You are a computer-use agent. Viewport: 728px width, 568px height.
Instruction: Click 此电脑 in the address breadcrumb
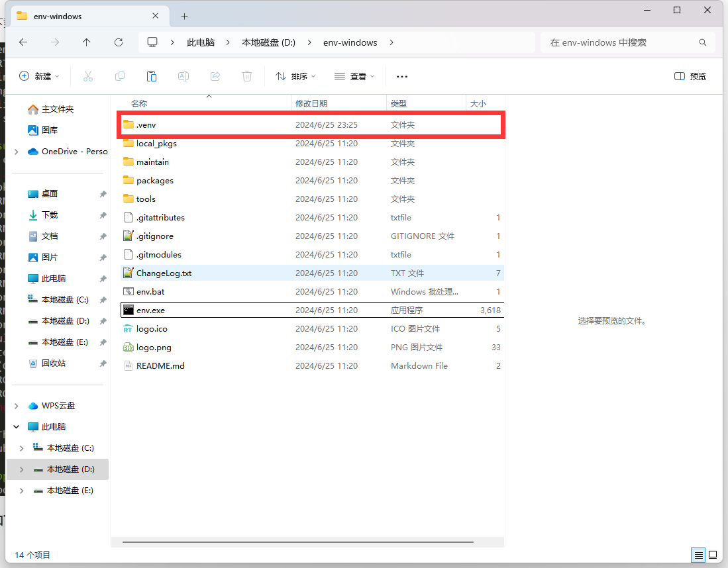[201, 42]
